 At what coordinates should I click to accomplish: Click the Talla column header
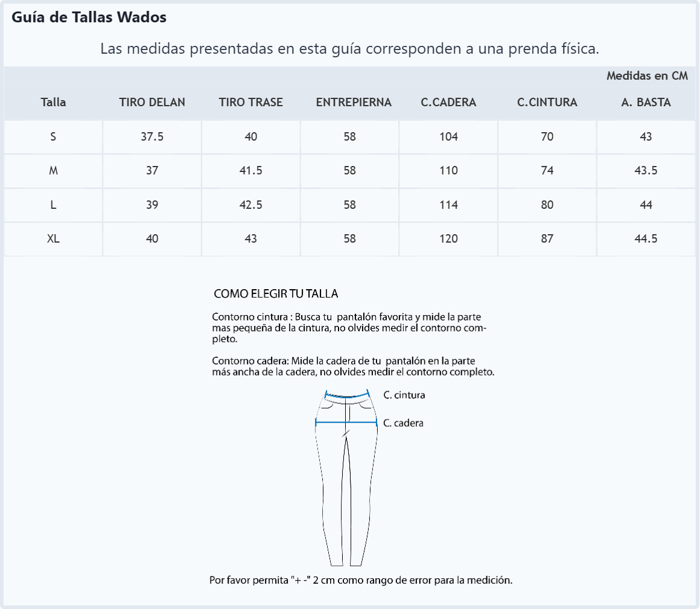[x=53, y=102]
